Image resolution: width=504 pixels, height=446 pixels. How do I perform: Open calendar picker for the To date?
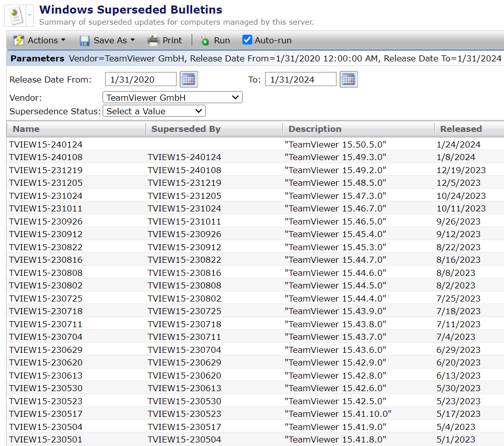pos(349,80)
